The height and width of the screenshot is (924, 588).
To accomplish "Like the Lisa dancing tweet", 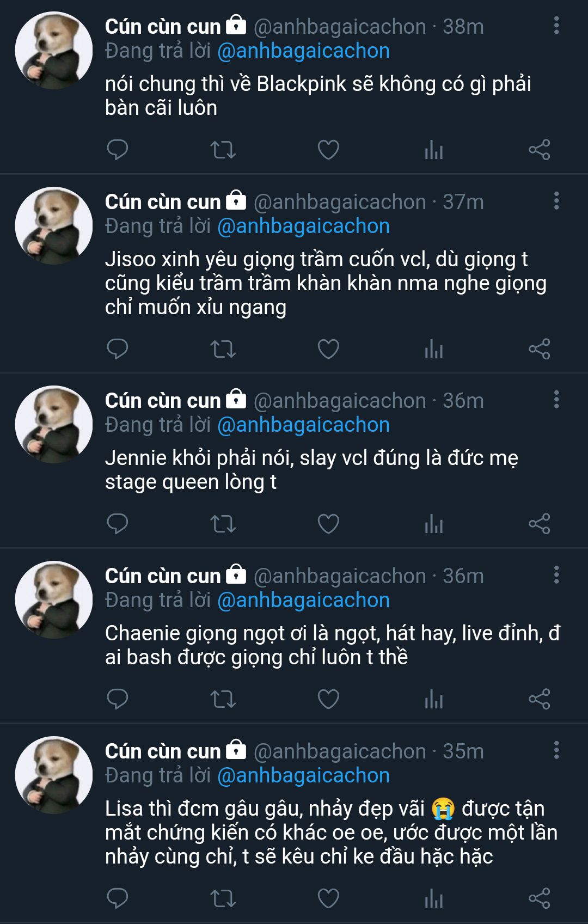I will tap(328, 898).
